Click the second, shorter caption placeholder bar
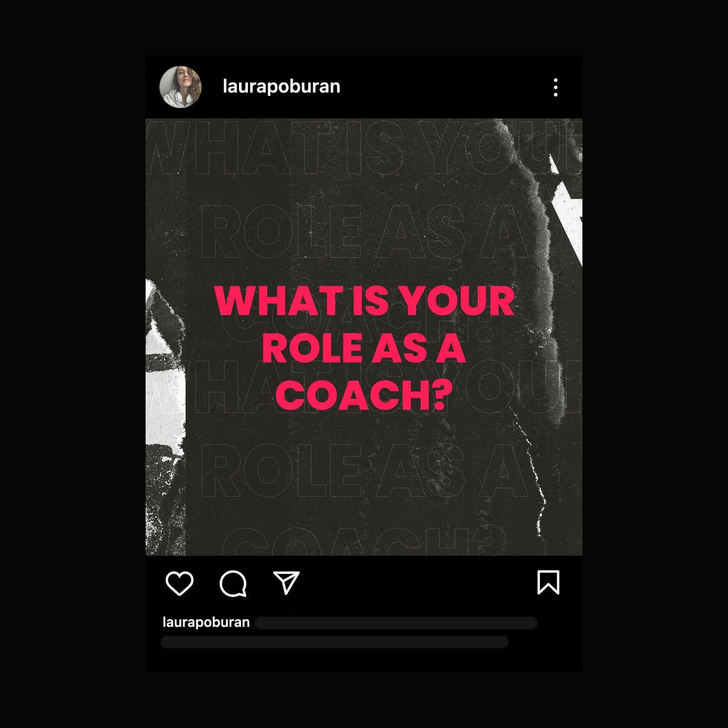The image size is (728, 728). coord(334,642)
